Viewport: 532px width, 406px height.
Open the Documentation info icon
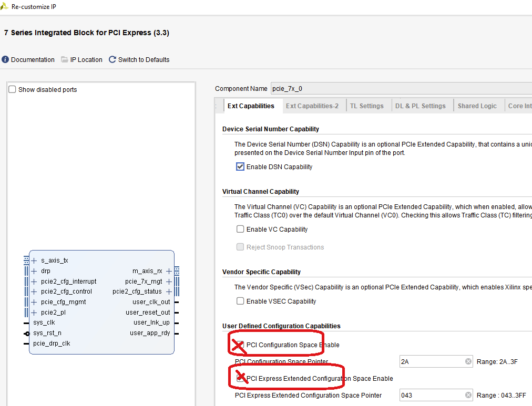click(x=5, y=60)
